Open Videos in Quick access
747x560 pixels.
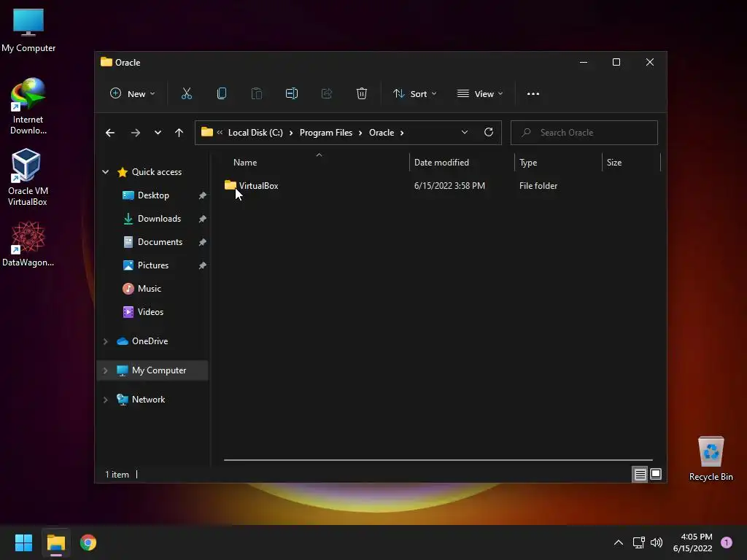pos(150,312)
